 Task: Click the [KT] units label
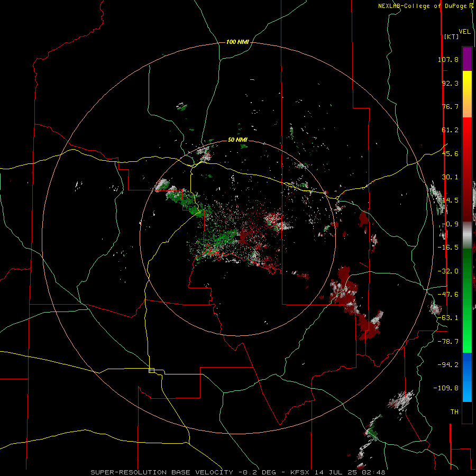(x=451, y=36)
